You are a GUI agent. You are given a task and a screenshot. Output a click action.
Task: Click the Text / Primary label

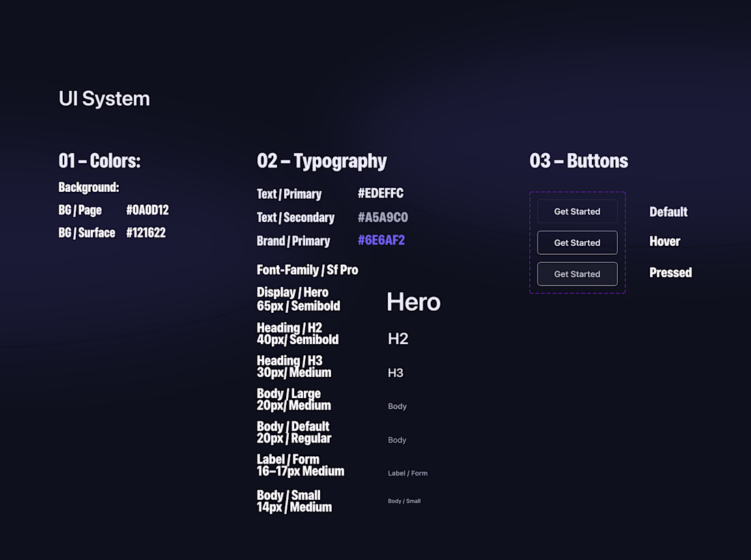point(289,194)
